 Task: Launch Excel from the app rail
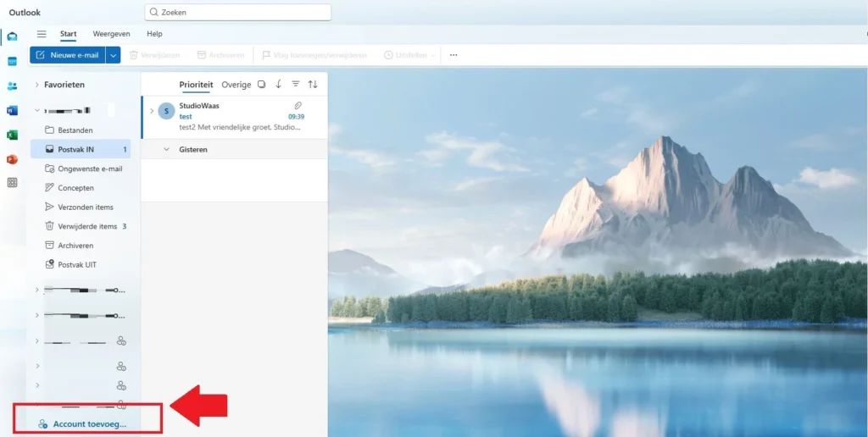(12, 135)
